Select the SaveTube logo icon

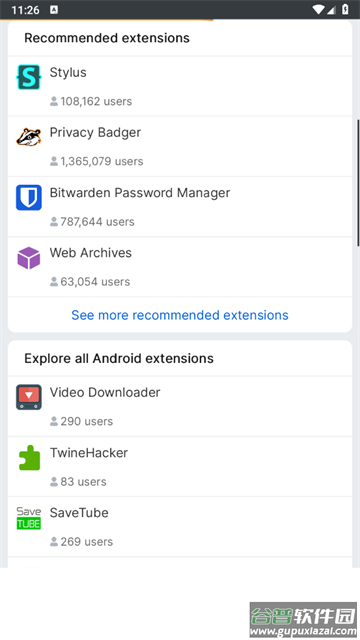29,518
